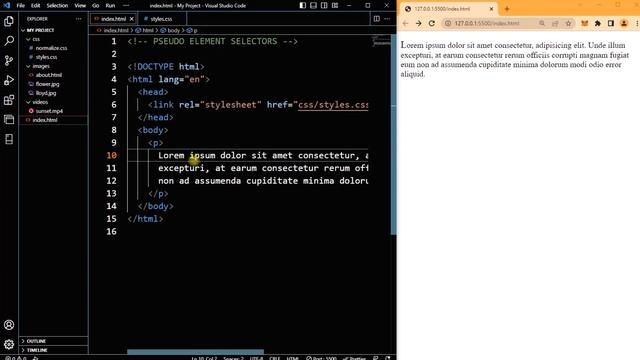Open styles.css in the explorer tree
Image resolution: width=640 pixels, height=360 pixels.
(x=53, y=57)
